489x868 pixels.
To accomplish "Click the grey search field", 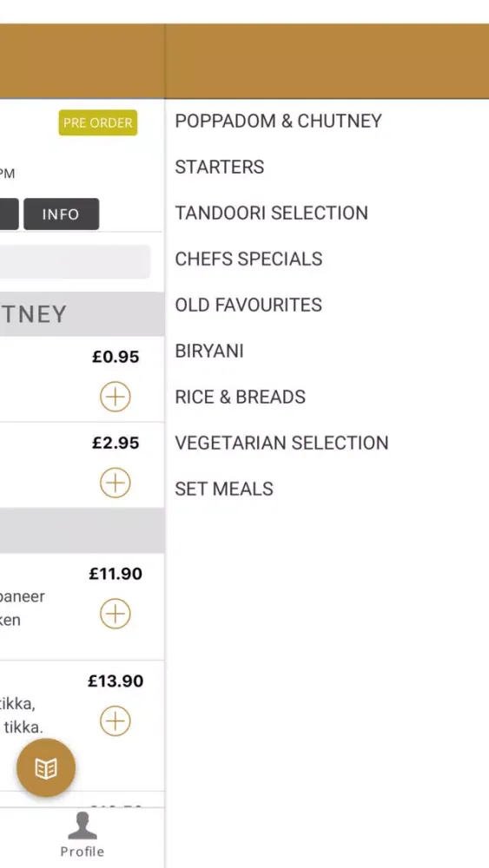I will tap(75, 262).
